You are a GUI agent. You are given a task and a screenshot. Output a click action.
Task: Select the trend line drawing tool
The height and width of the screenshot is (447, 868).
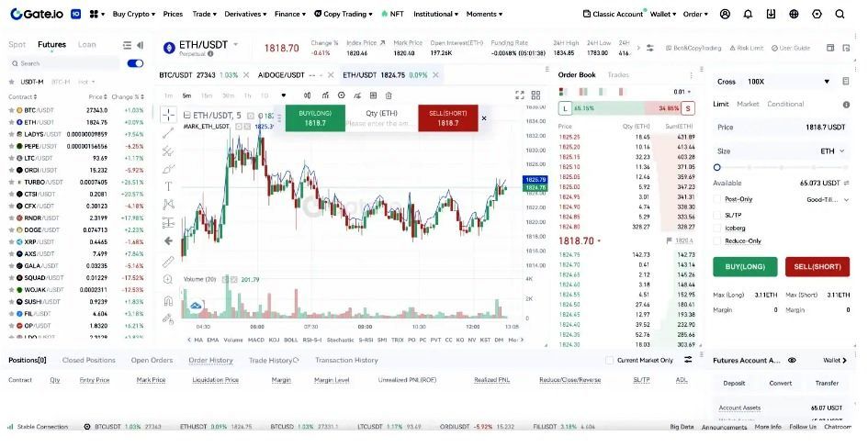coord(168,134)
